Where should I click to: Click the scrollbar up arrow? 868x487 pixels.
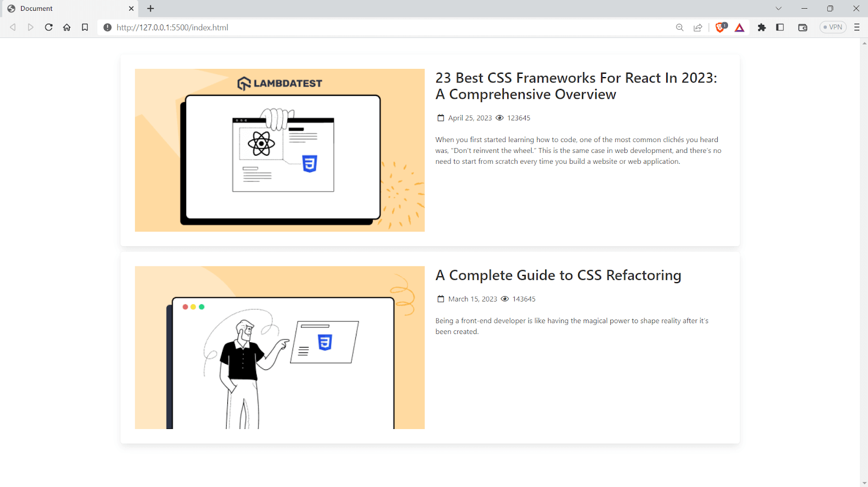tap(864, 42)
